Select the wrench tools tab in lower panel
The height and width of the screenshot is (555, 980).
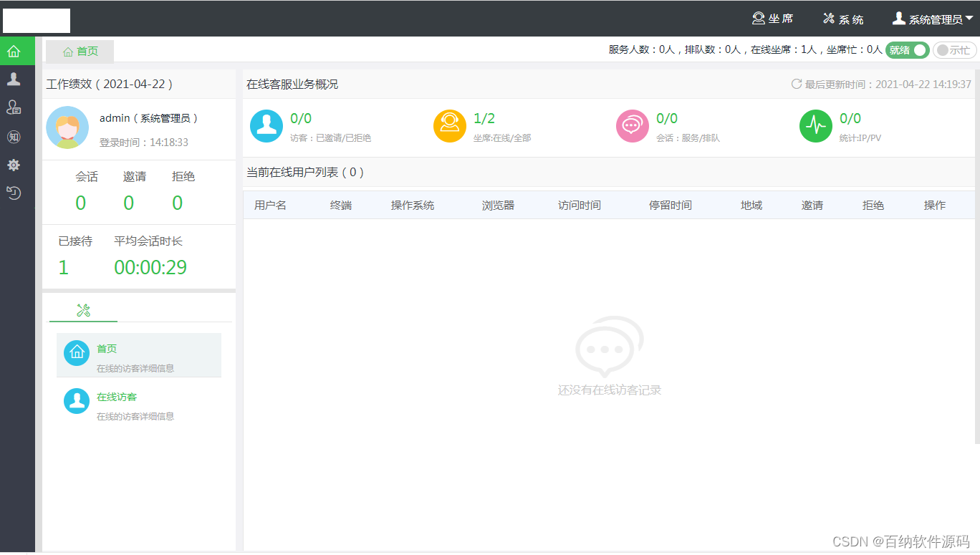coord(83,310)
